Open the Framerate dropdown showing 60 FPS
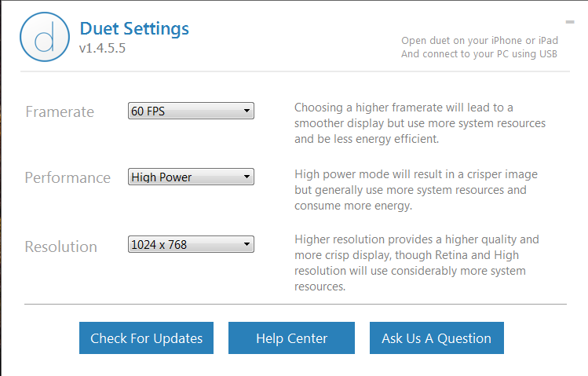 [191, 111]
